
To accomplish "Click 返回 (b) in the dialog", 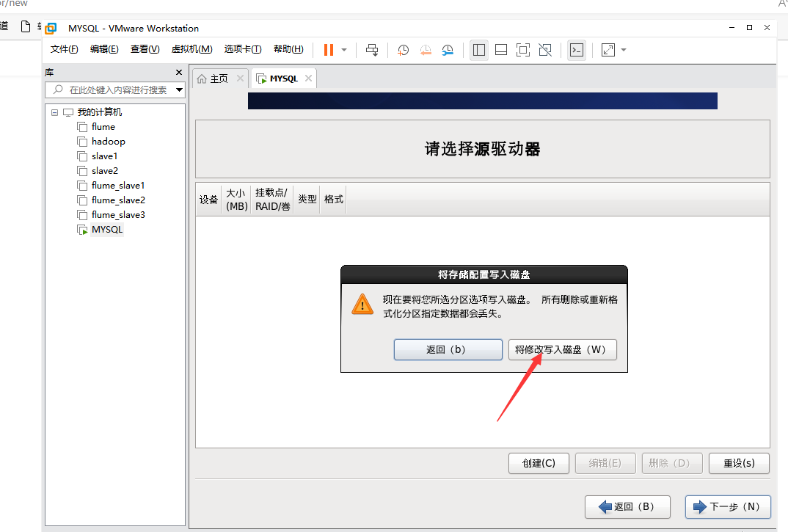I will pyautogui.click(x=448, y=349).
